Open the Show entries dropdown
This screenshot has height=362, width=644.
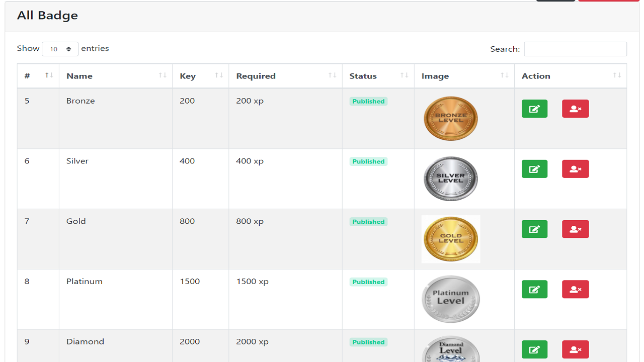[60, 49]
